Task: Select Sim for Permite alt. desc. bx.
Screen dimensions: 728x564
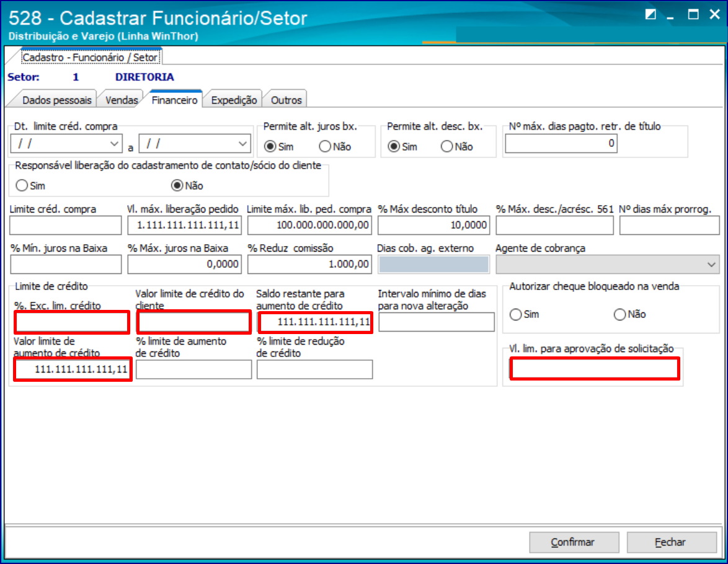Action: point(394,147)
